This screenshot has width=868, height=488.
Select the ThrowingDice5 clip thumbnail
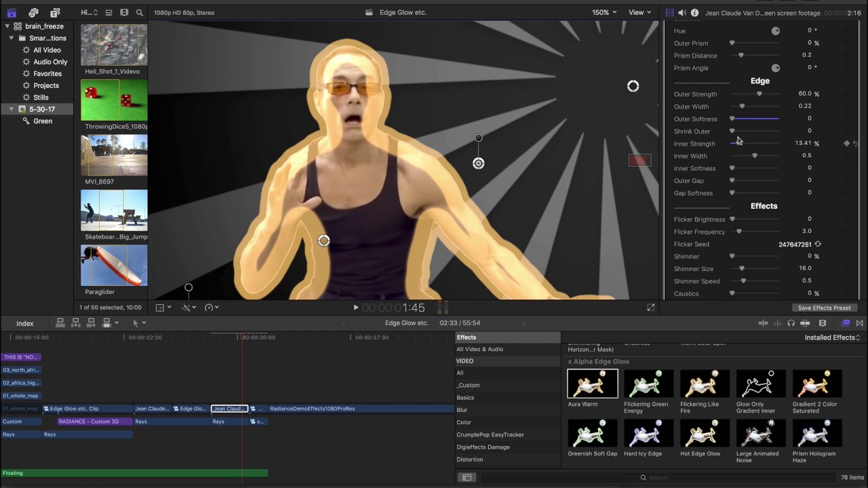coord(114,100)
